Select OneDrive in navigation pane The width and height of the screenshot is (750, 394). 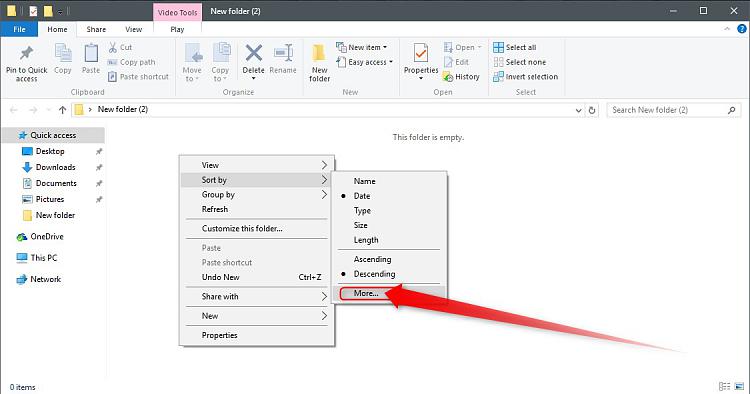coord(47,237)
